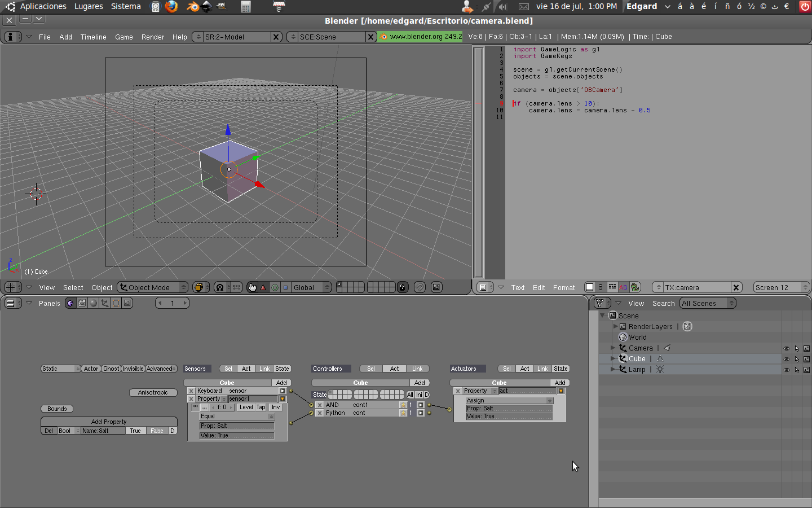Toggle the Inv option on the Property sensor
This screenshot has width=812, height=508.
coord(275,407)
